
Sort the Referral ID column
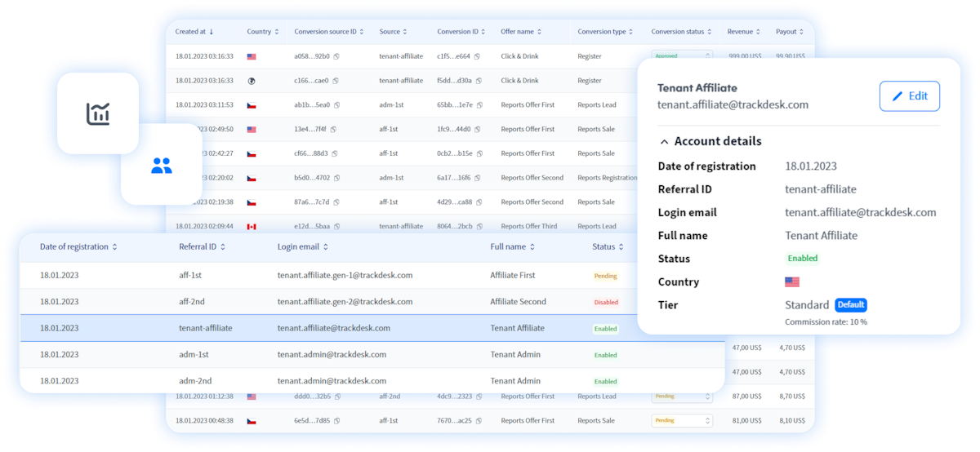[x=200, y=246]
